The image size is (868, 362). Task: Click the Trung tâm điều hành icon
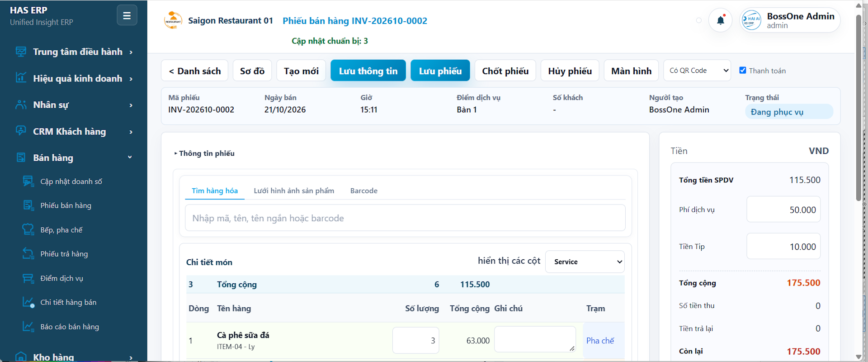click(21, 52)
